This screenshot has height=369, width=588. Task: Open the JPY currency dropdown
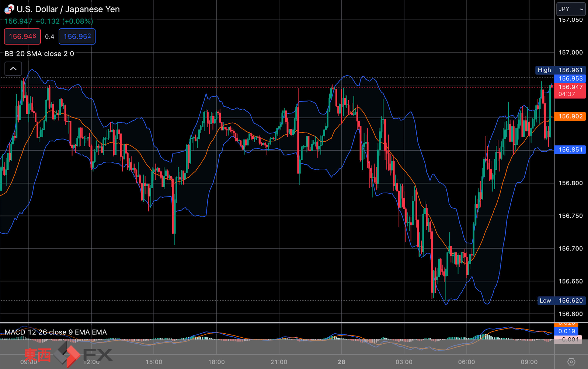571,9
